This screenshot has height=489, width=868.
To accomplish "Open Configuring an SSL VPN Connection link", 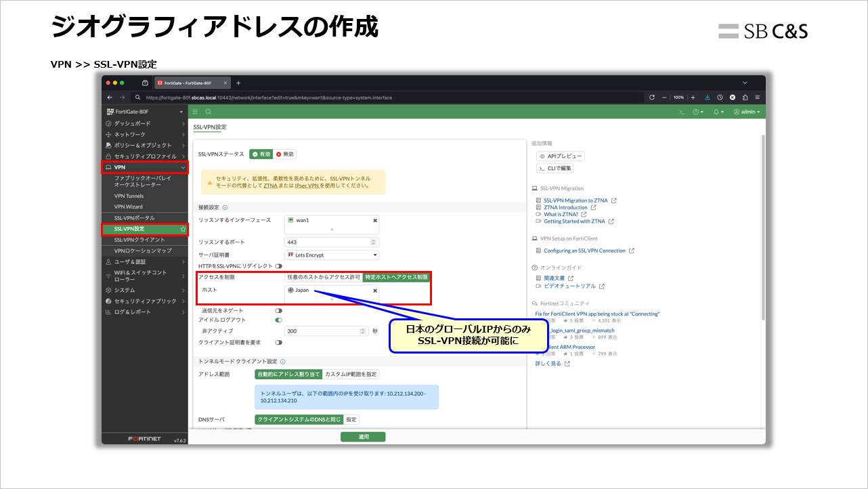I will (x=585, y=251).
